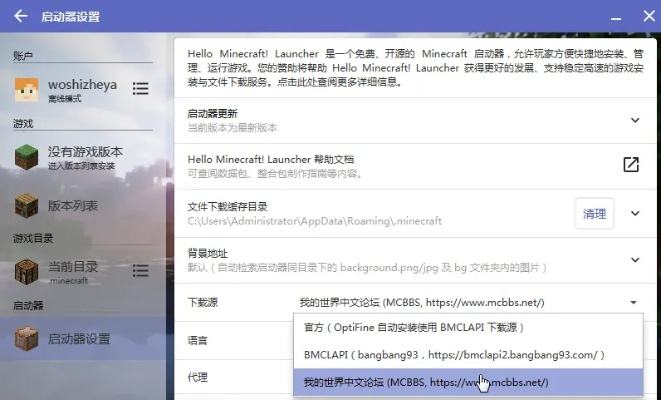The width and height of the screenshot is (661, 400).
Task: Click 当前版本为最新版本 status text
Action: click(x=232, y=128)
